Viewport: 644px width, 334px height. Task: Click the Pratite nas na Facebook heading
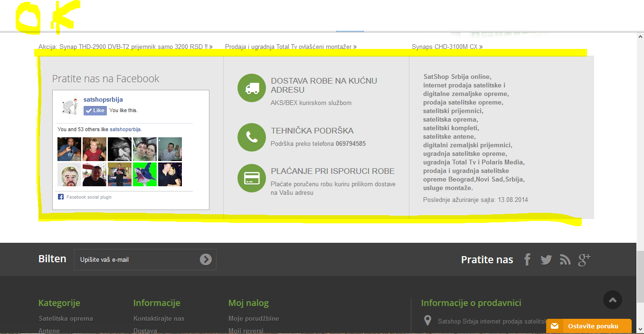(x=105, y=79)
